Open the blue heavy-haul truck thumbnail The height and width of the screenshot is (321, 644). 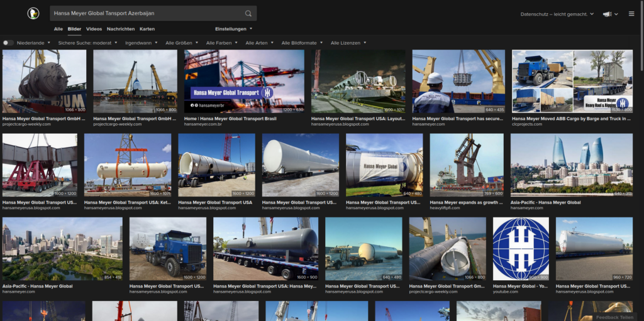click(167, 249)
